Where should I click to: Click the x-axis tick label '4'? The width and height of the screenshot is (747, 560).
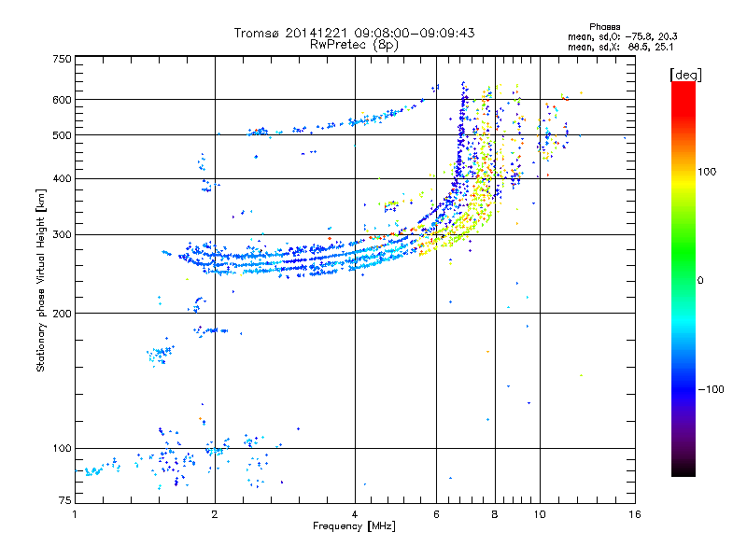click(355, 514)
